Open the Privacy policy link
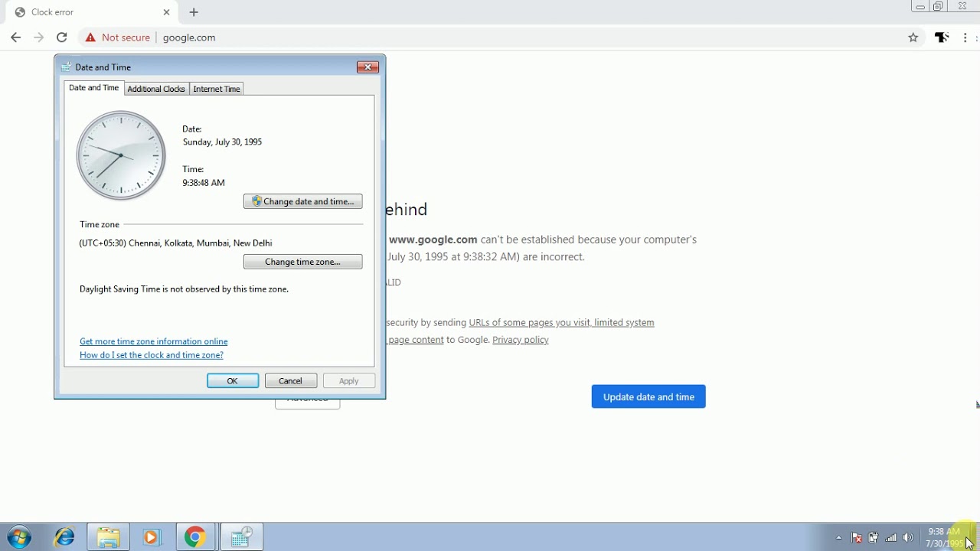The height and width of the screenshot is (551, 980). pyautogui.click(x=521, y=340)
